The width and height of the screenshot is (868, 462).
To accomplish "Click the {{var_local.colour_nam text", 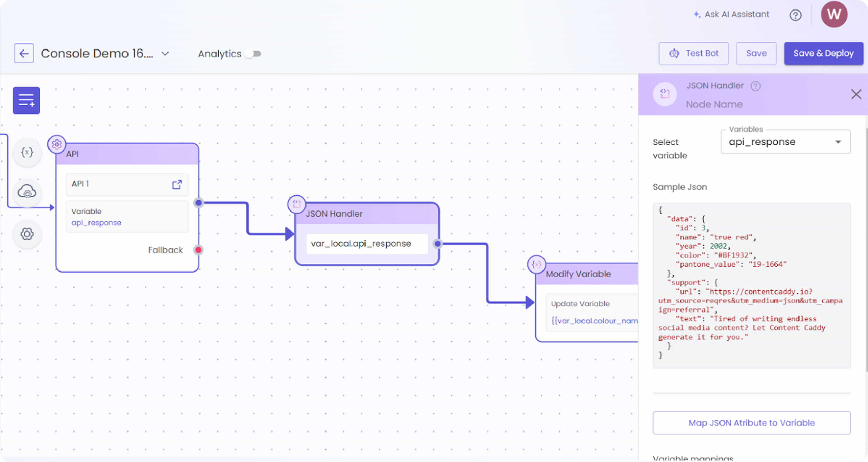I will click(x=595, y=321).
